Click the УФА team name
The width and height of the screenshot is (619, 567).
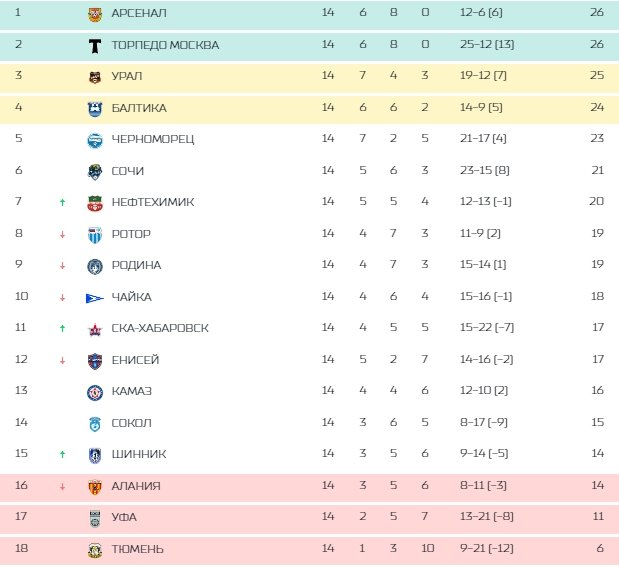click(124, 518)
